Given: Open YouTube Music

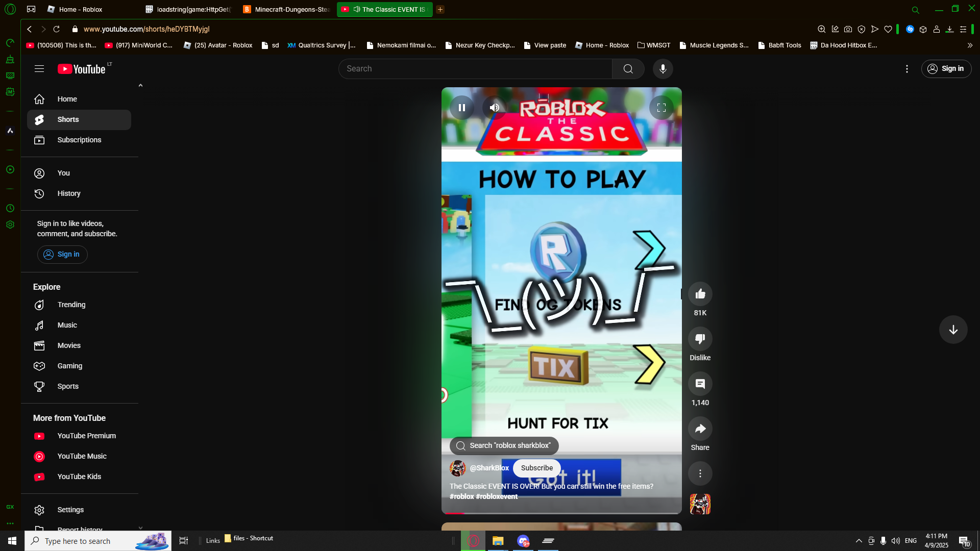Looking at the screenshot, I should coord(79,456).
